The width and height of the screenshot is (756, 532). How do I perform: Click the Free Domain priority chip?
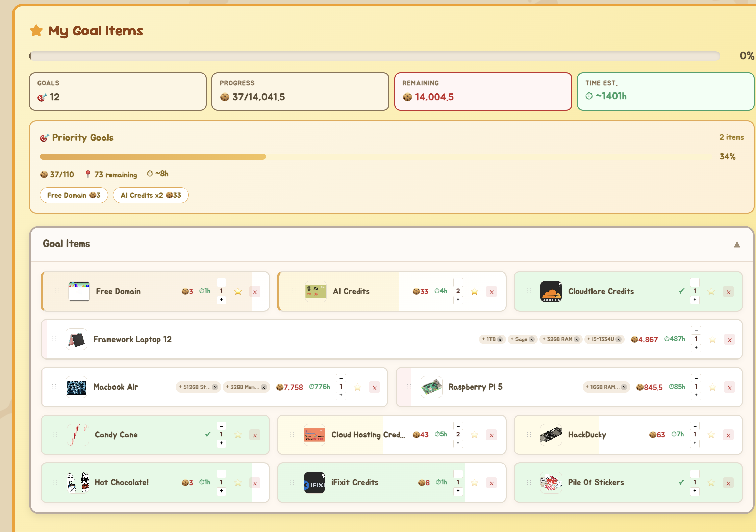[x=74, y=195]
